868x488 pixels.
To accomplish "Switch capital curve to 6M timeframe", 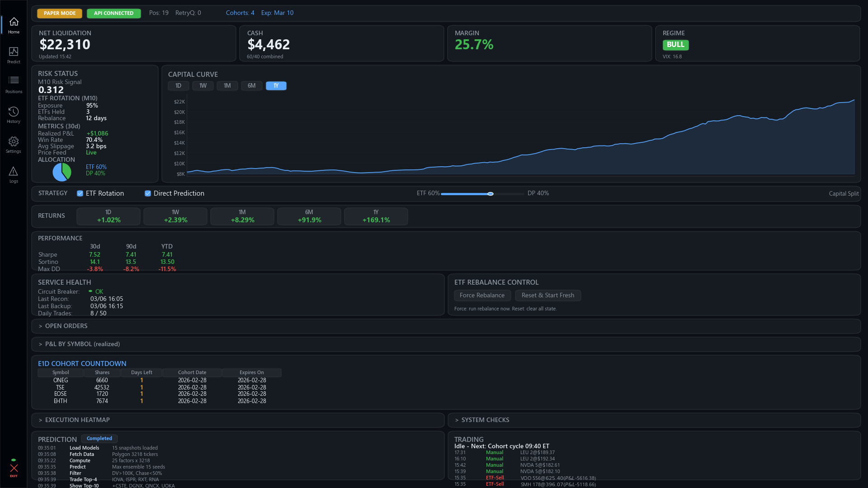I will (x=252, y=85).
